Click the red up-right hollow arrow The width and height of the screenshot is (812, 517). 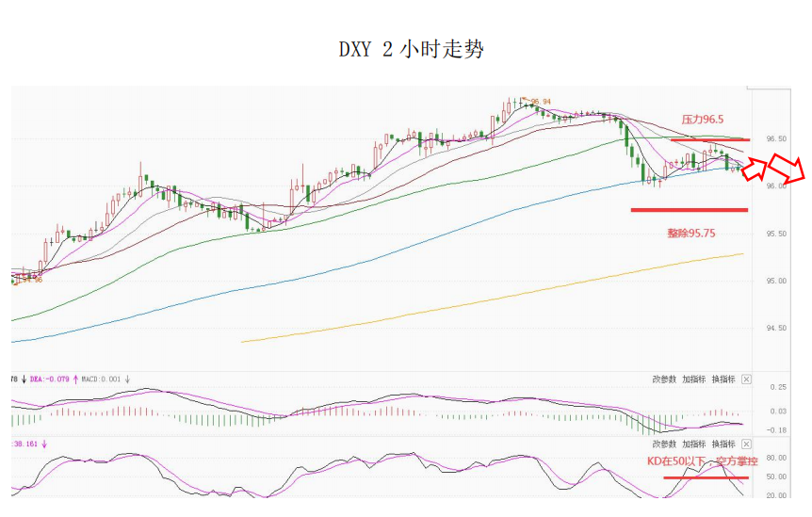[x=755, y=169]
